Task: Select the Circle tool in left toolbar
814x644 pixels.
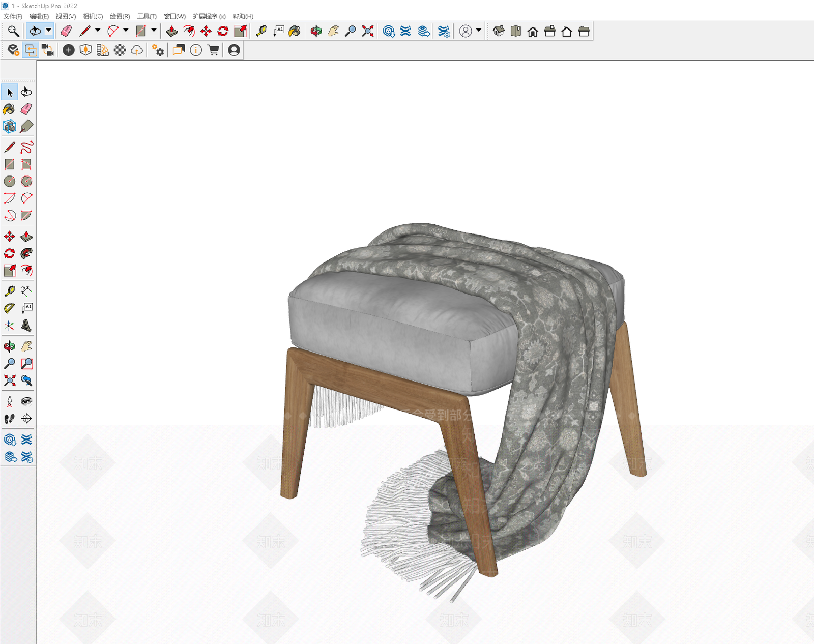Action: tap(9, 181)
